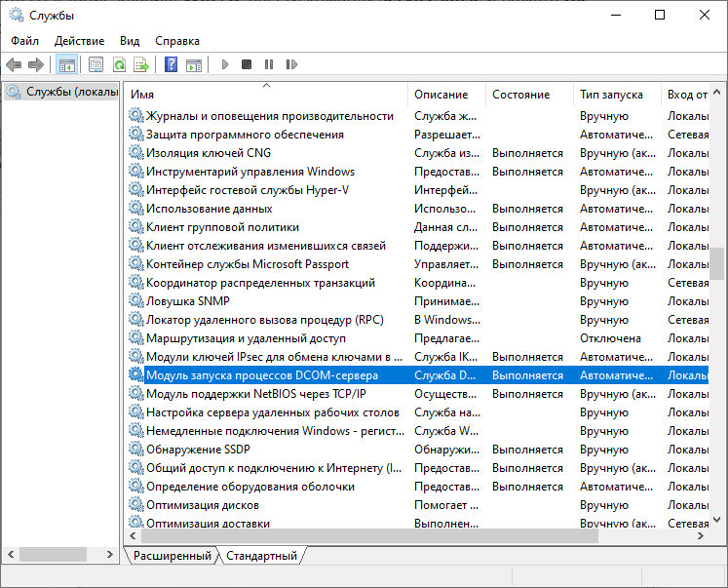The height and width of the screenshot is (588, 728).
Task: Stop the selected service with Stop icon
Action: coord(247,64)
